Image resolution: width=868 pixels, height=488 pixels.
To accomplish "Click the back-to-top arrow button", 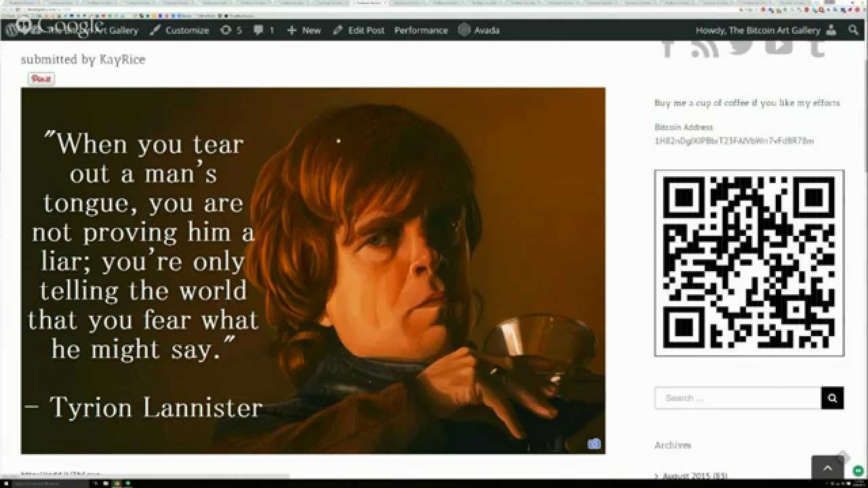I will 827,468.
